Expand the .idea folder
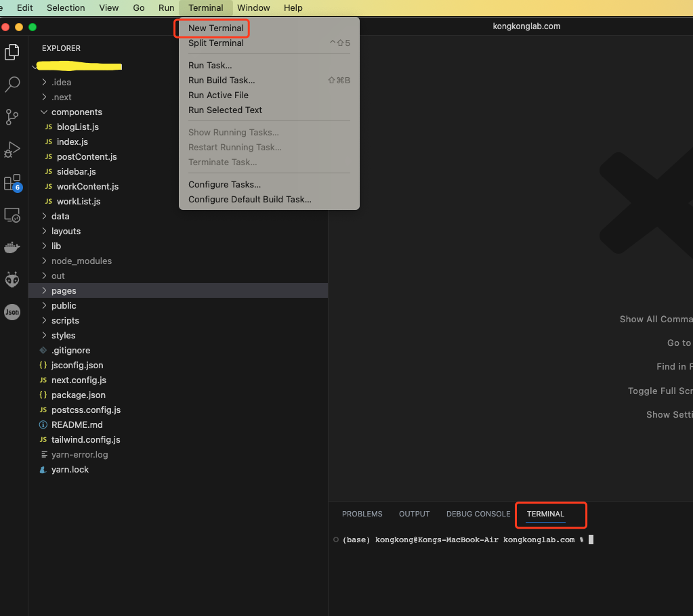This screenshot has width=693, height=616. [61, 83]
